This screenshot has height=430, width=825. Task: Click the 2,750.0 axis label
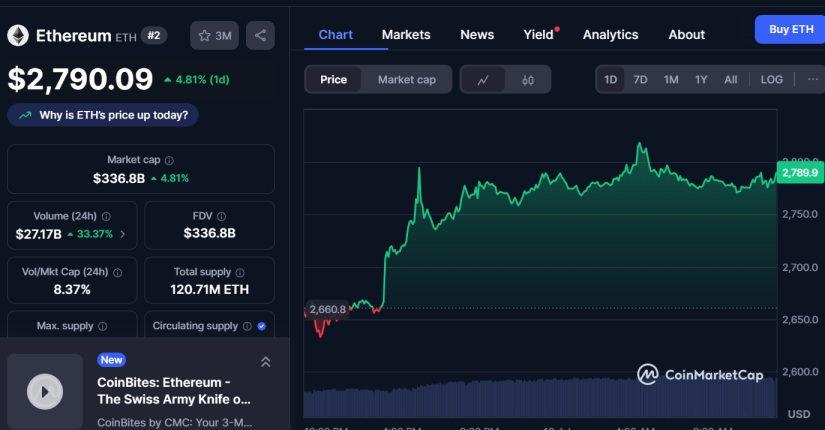point(800,214)
